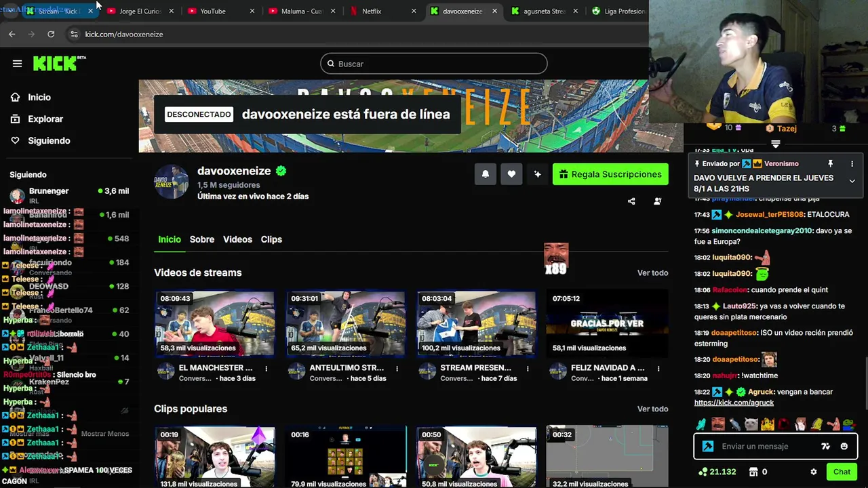Insert the bird emote
Screen dimensions: 868x488
735,424
